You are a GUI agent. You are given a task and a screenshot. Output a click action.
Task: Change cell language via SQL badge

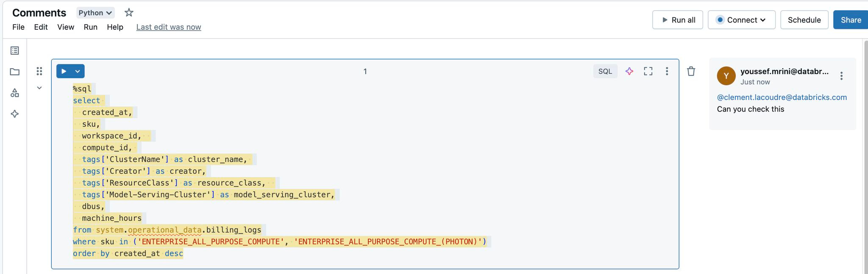click(605, 71)
